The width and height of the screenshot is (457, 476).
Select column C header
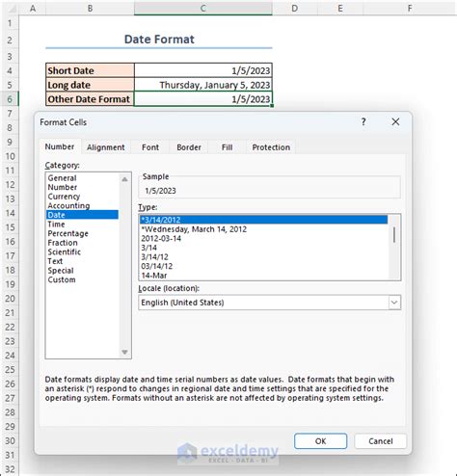pyautogui.click(x=203, y=8)
